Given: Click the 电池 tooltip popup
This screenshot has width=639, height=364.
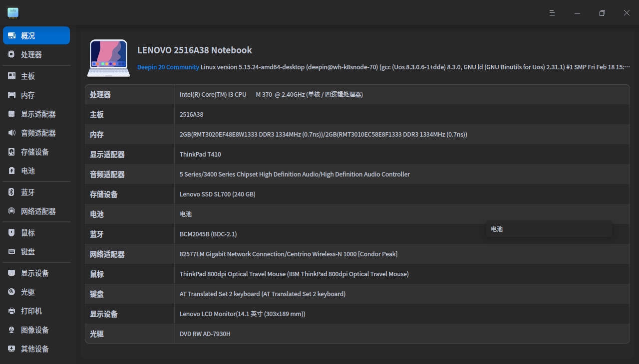Looking at the screenshot, I should 549,229.
